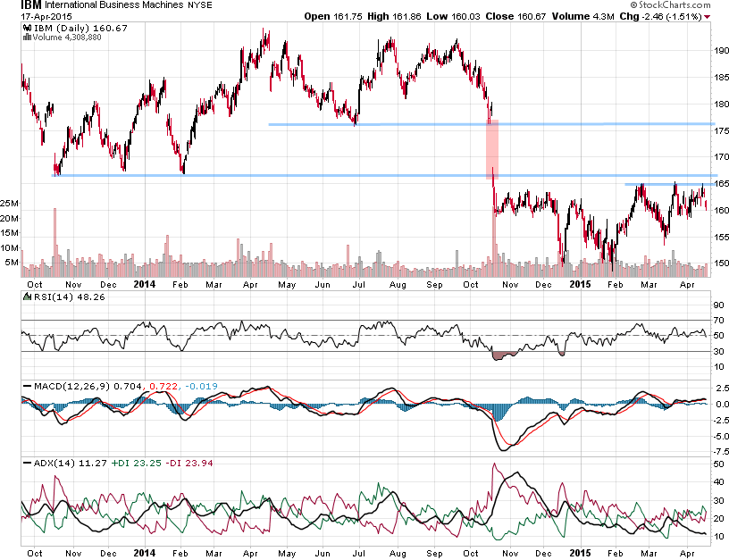Click the volume bars icon beside Volume 4,308,880

[27, 38]
